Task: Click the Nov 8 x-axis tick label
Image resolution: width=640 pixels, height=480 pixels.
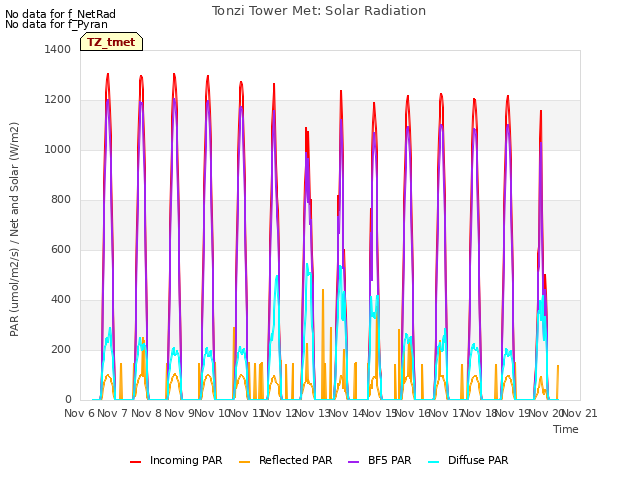Action: tap(146, 413)
